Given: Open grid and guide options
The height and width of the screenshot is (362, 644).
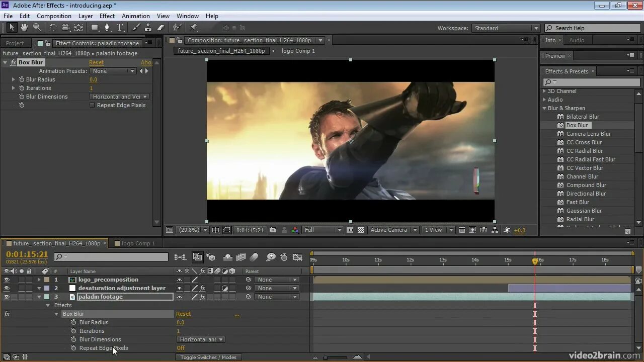Looking at the screenshot, I should (x=216, y=230).
